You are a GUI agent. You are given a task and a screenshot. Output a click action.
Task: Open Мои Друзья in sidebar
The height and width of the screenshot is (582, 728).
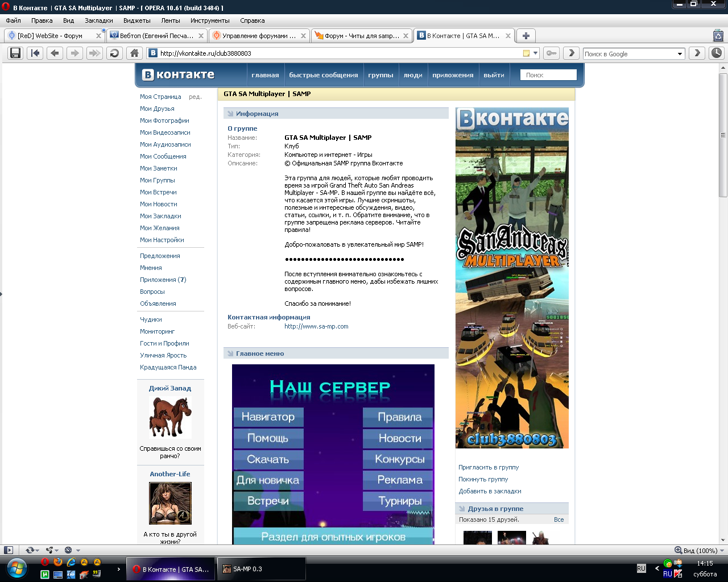pyautogui.click(x=157, y=109)
